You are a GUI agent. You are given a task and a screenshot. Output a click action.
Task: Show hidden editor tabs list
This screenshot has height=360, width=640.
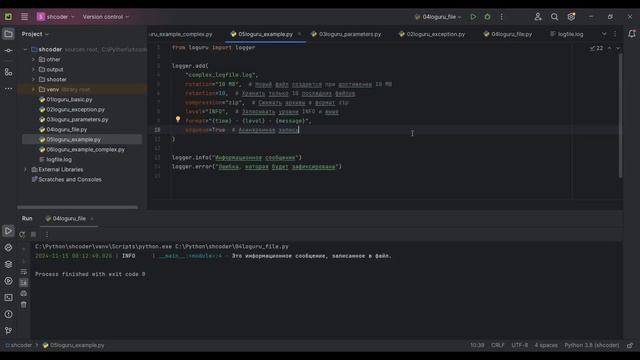pos(604,34)
